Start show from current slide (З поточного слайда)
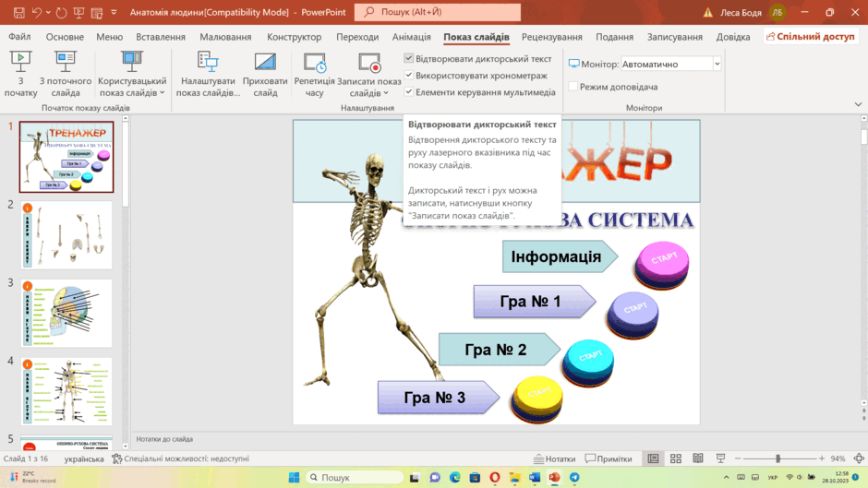Image resolution: width=868 pixels, height=488 pixels. [x=66, y=74]
